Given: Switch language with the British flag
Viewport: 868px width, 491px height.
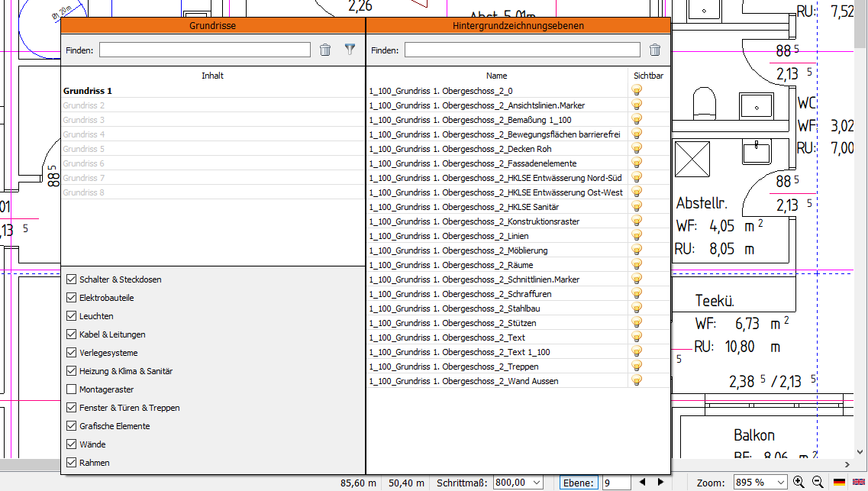Looking at the screenshot, I should click(x=857, y=483).
